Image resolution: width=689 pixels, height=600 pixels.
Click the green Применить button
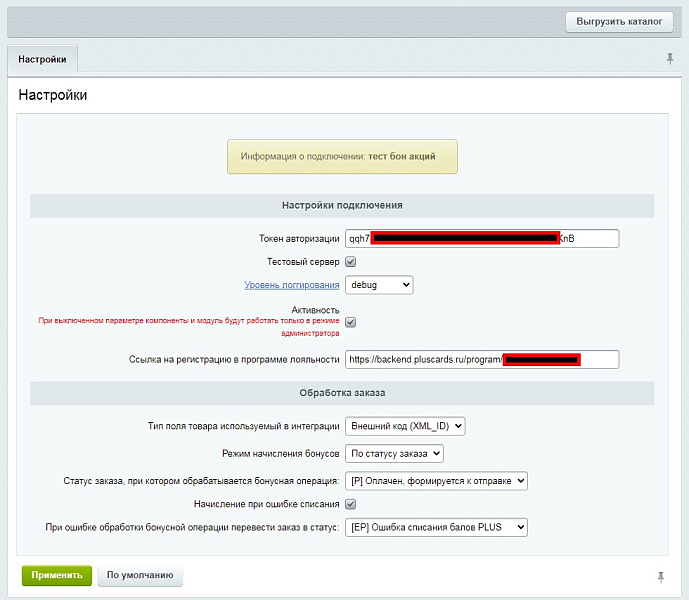pos(57,576)
